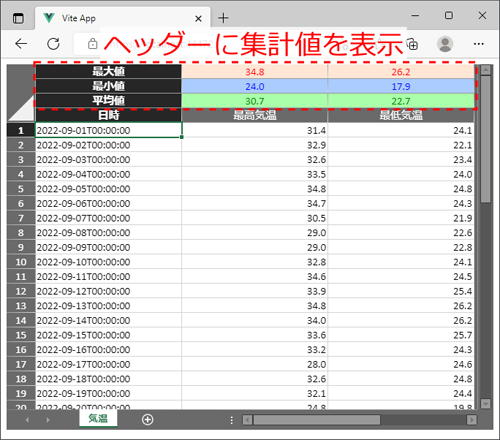500x440 pixels.
Task: Select the 気温 sheet tab
Action: (98, 419)
